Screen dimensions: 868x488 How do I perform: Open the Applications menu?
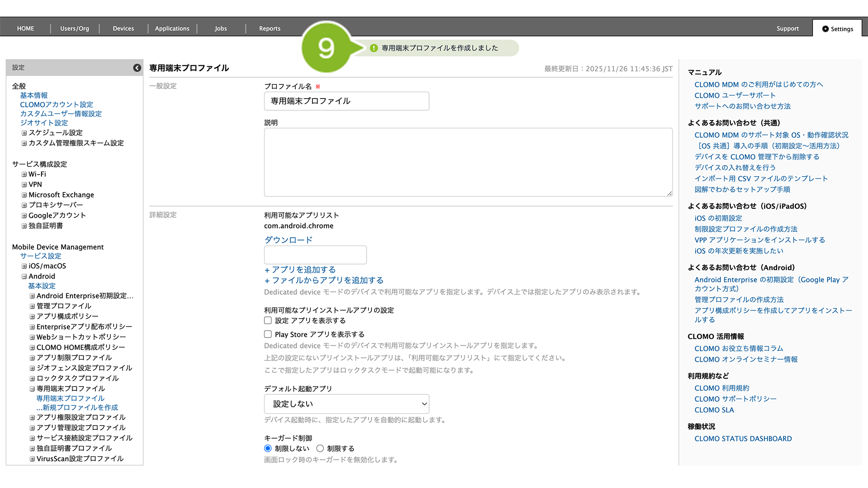click(172, 29)
